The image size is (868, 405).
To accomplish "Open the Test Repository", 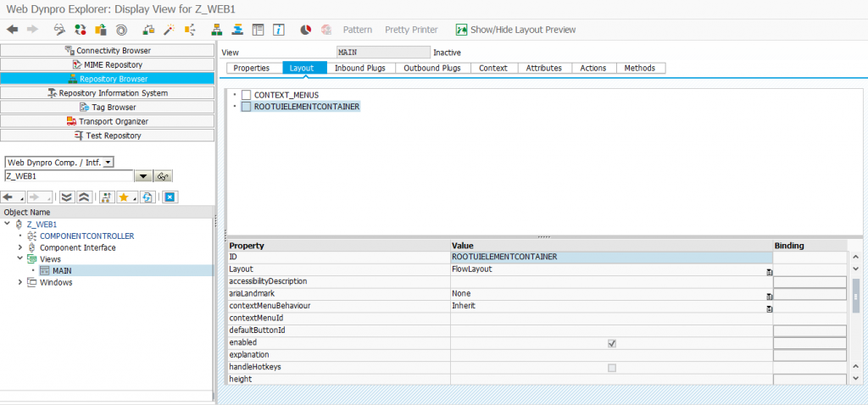I will (x=108, y=136).
